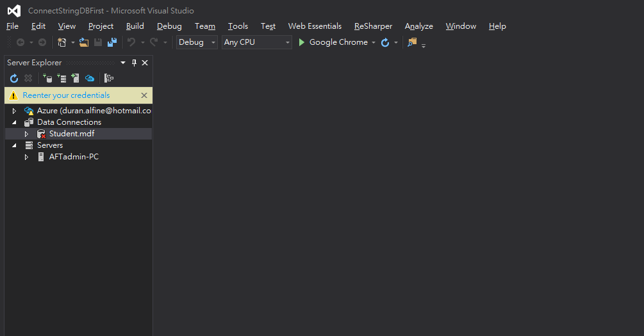
Task: Select the AFTadmin-PC server item
Action: click(x=74, y=157)
